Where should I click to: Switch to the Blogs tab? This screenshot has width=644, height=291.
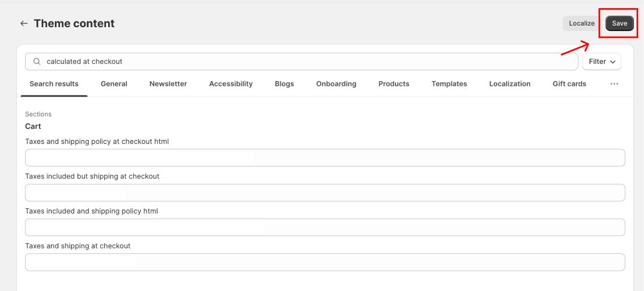coord(284,84)
